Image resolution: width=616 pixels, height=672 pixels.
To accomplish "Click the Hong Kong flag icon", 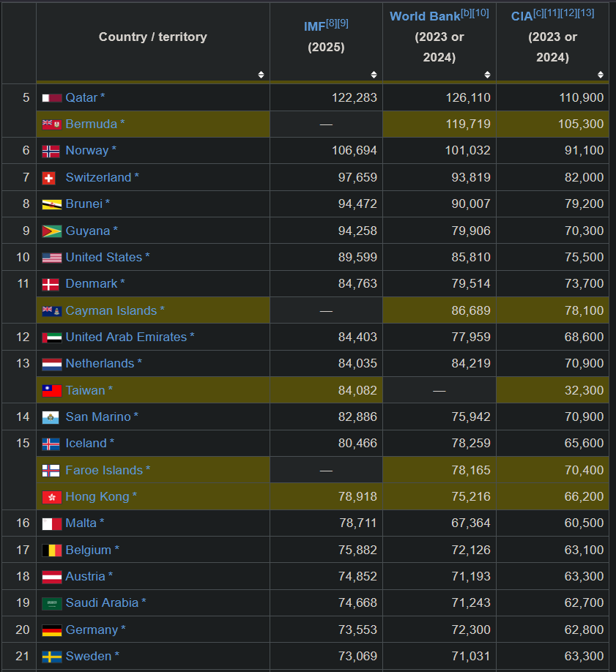I will point(52,497).
